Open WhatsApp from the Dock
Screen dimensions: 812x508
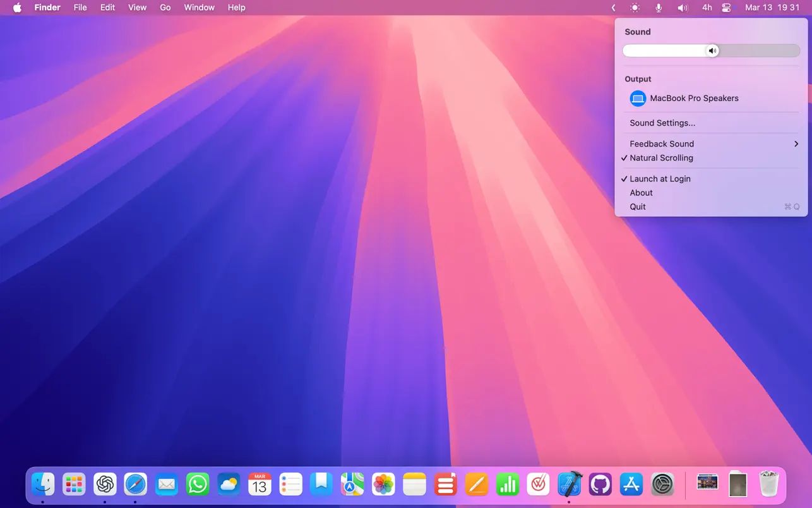pos(197,485)
